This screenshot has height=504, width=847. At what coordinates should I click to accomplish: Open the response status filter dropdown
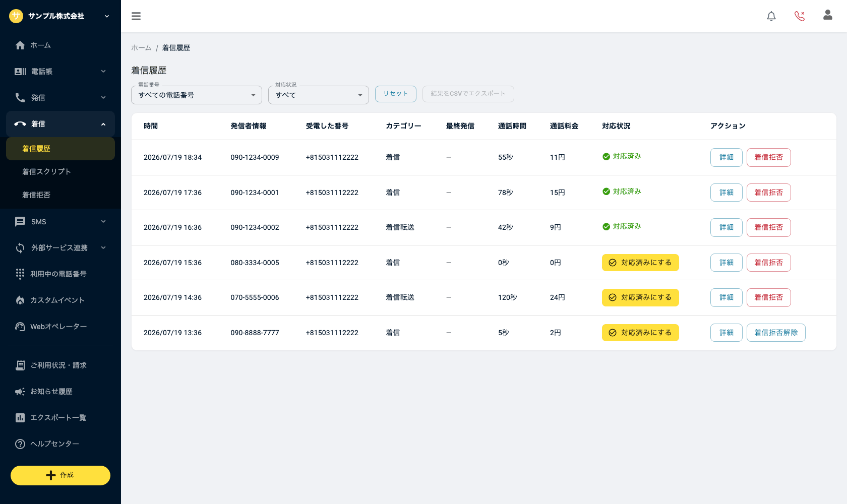click(319, 95)
